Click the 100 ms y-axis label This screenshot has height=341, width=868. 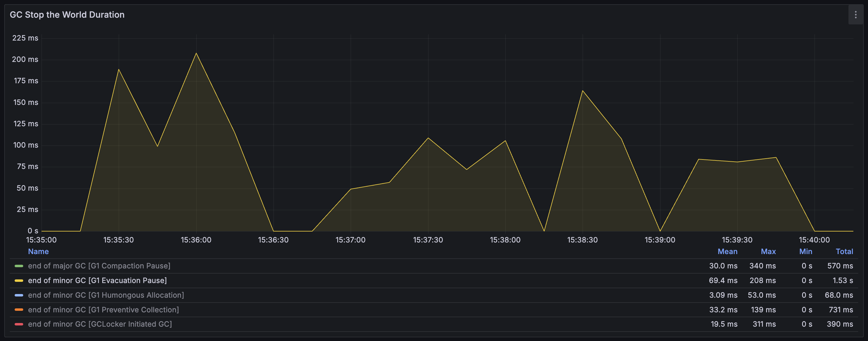26,145
